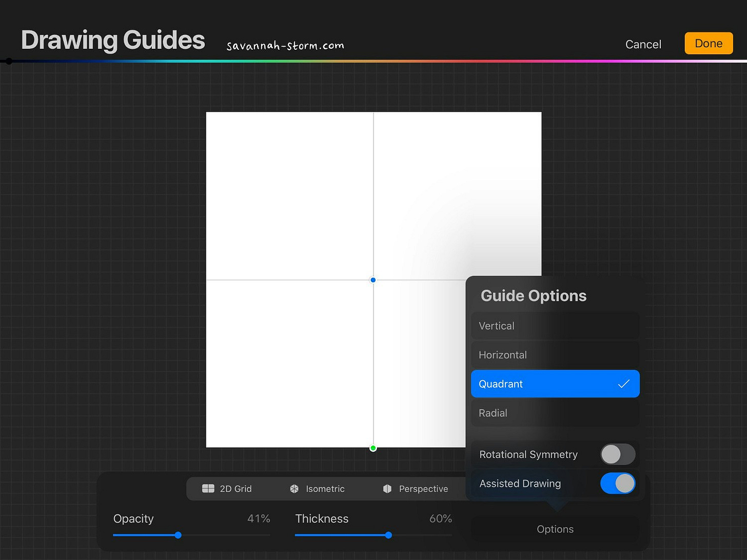Choose the Radial symmetry option
747x560 pixels.
click(555, 413)
